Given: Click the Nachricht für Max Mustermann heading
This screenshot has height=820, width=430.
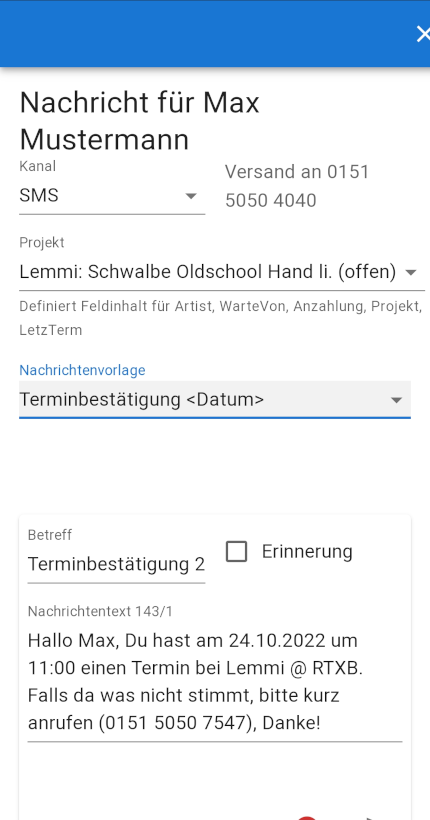Looking at the screenshot, I should [x=140, y=121].
